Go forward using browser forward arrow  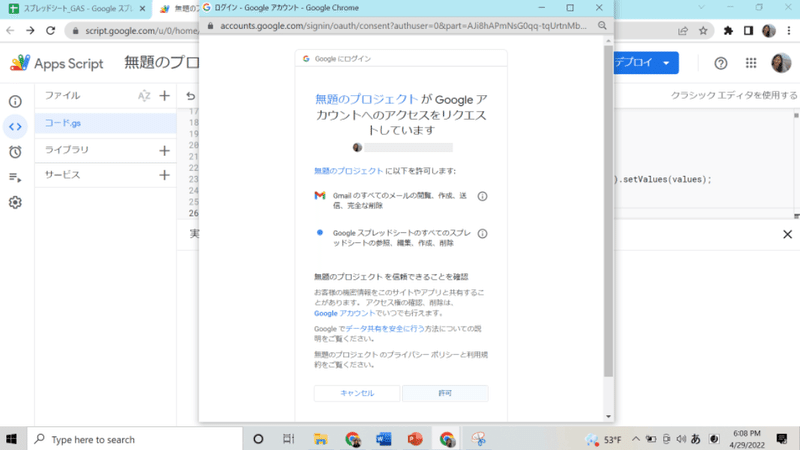point(30,31)
